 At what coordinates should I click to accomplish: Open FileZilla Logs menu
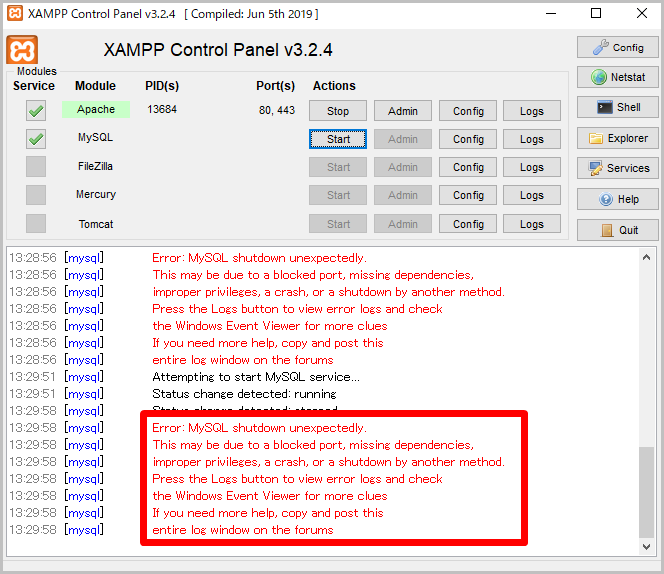click(x=532, y=167)
